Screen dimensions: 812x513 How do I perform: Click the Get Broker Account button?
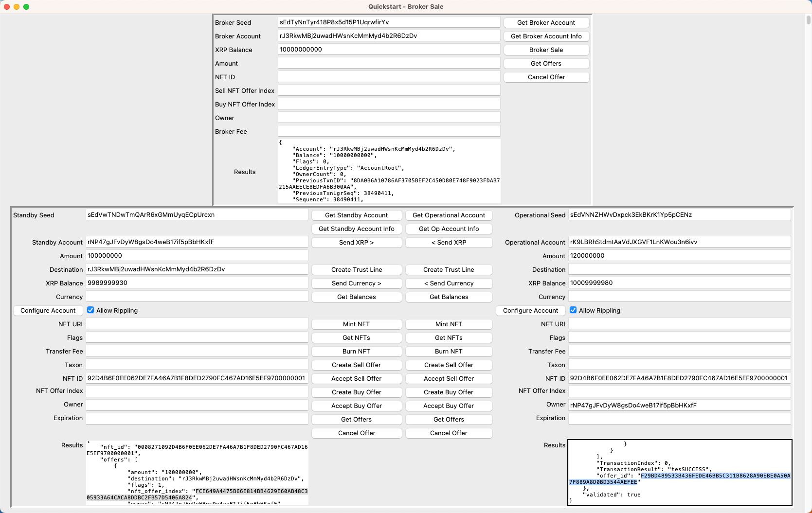[546, 23]
